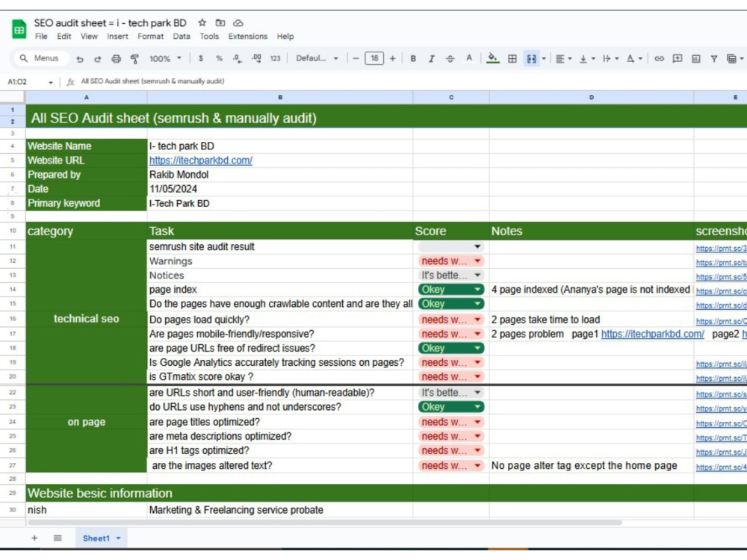Open score dropdown for Notices row

click(450, 276)
